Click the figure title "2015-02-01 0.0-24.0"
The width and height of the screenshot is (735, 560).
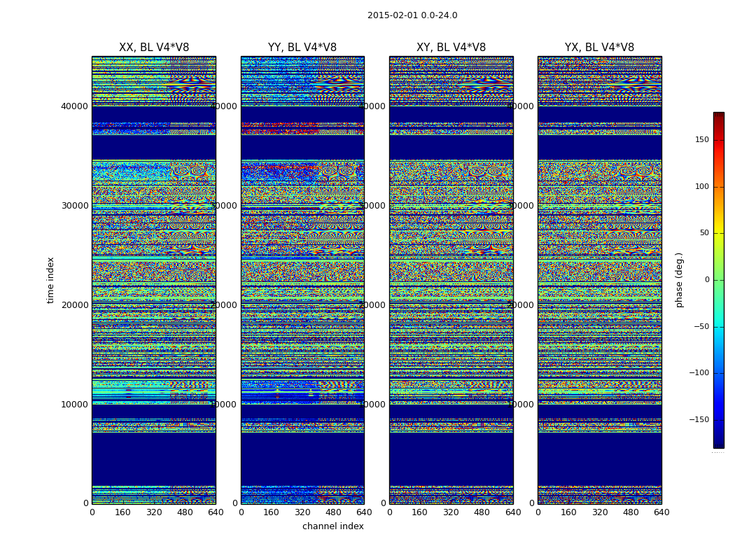[412, 15]
